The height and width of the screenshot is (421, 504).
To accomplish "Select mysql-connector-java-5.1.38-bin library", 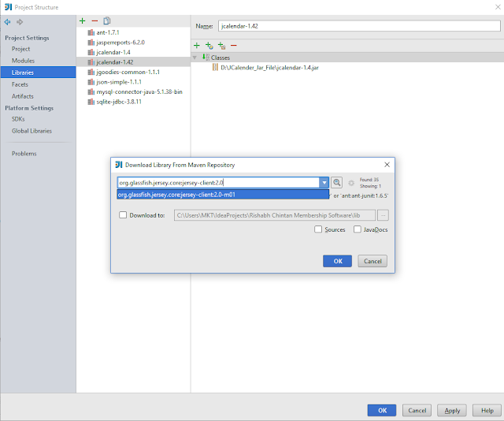I will (133, 91).
